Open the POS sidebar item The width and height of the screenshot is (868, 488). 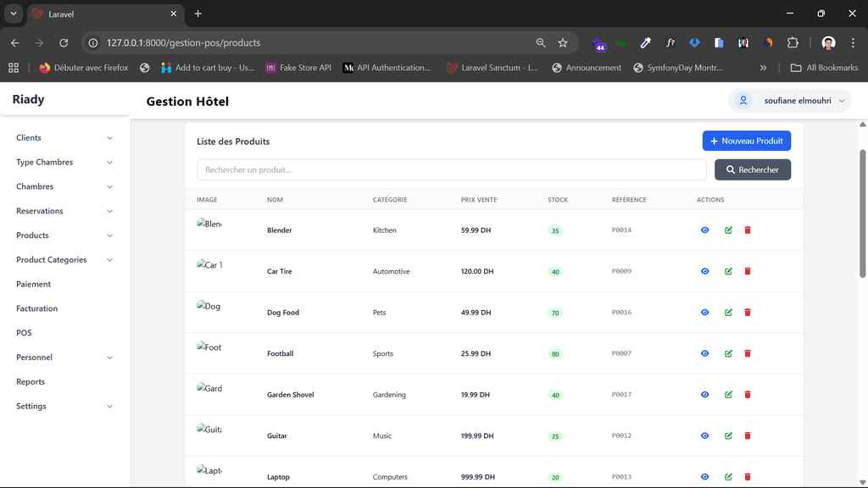[x=24, y=333]
